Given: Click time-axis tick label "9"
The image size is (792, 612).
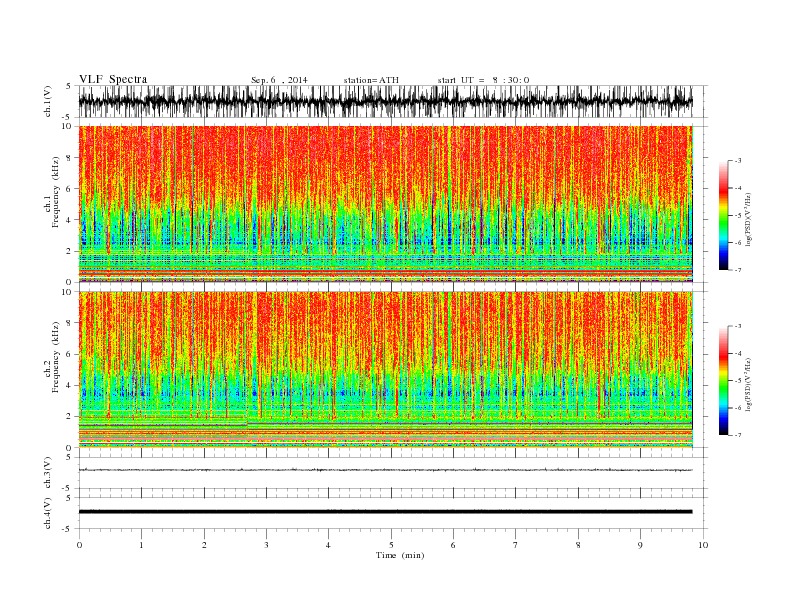Looking at the screenshot, I should point(640,545).
